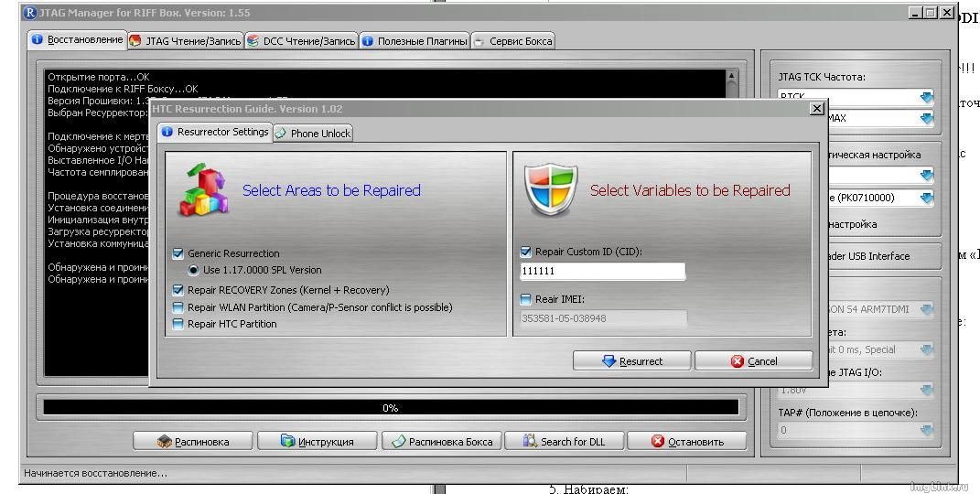
Task: Open the RTCK frequency dropdown
Action: [x=926, y=97]
